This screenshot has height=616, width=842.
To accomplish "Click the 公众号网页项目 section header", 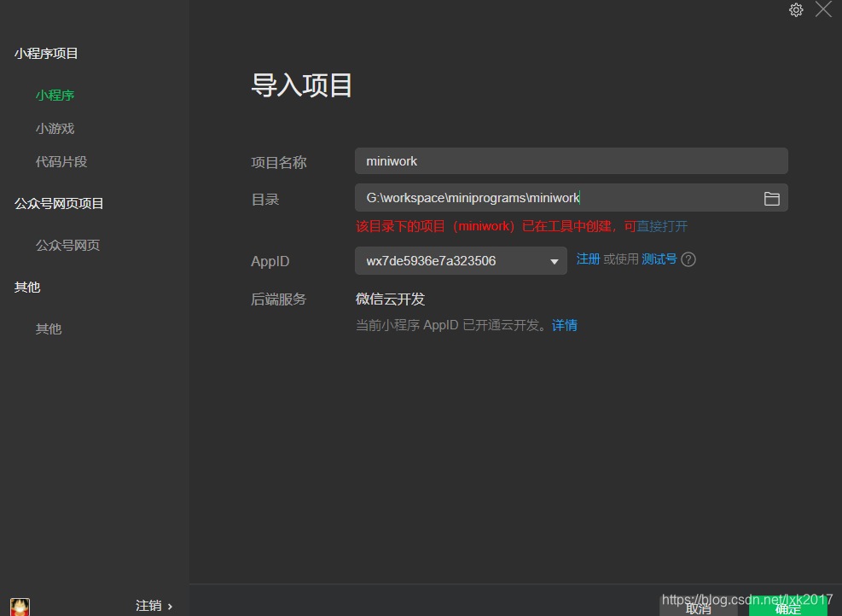I will (x=59, y=204).
